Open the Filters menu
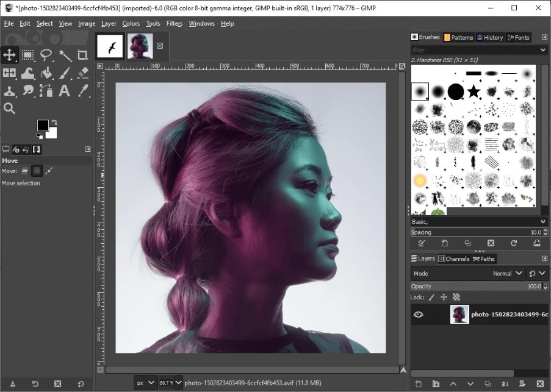 coord(175,23)
